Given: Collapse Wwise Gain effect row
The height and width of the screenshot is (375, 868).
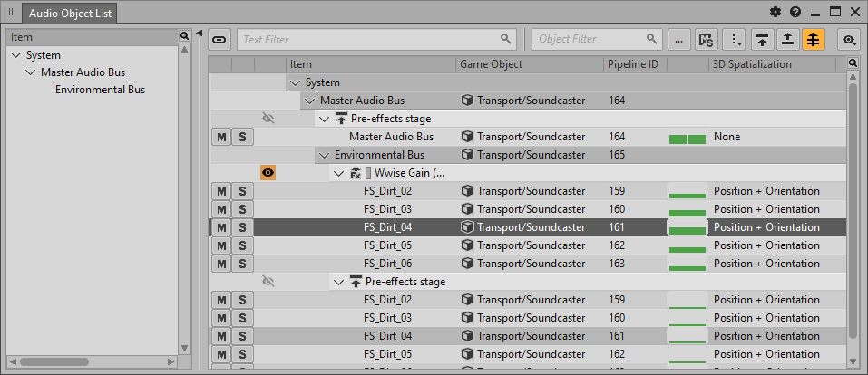Looking at the screenshot, I should [339, 173].
